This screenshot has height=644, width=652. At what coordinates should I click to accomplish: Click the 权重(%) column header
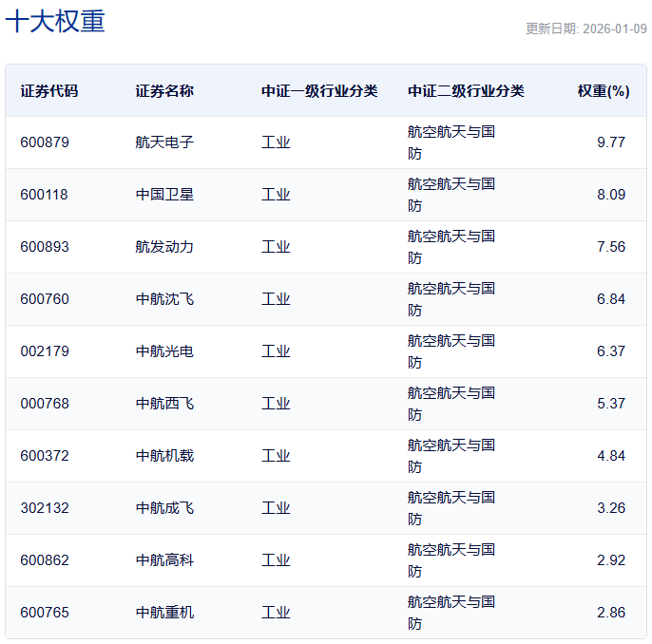[603, 91]
